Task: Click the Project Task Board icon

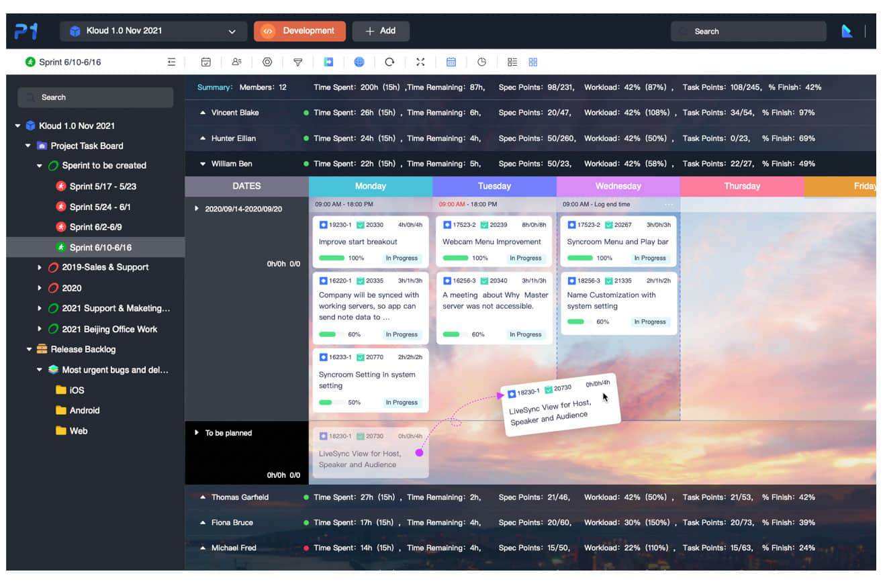Action: pyautogui.click(x=42, y=146)
